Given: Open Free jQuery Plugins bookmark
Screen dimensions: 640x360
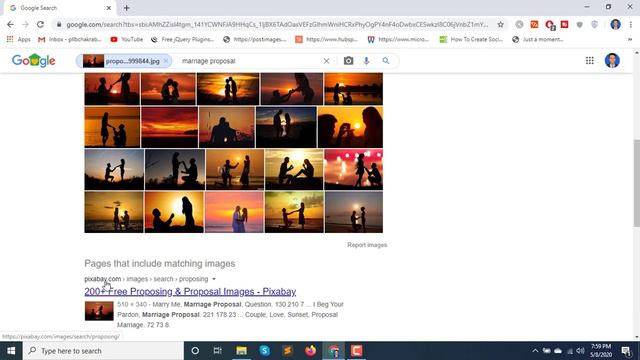Looking at the screenshot, I should [182, 39].
